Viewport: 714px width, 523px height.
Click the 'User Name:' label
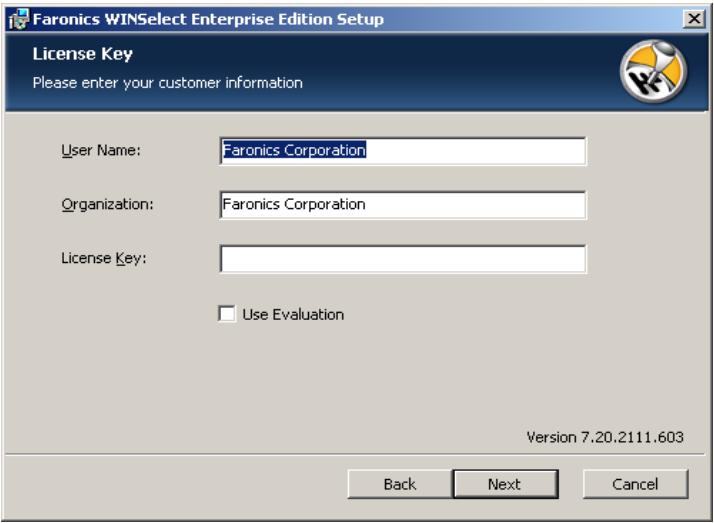pyautogui.click(x=101, y=150)
